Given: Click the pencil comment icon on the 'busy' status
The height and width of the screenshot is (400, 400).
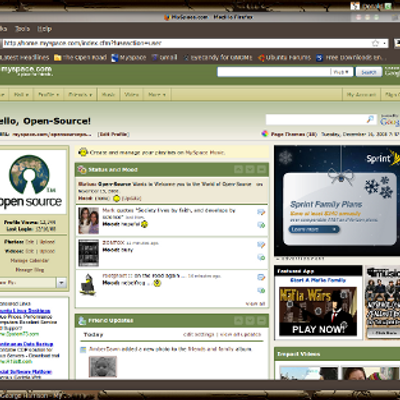Looking at the screenshot, I should [261, 245].
